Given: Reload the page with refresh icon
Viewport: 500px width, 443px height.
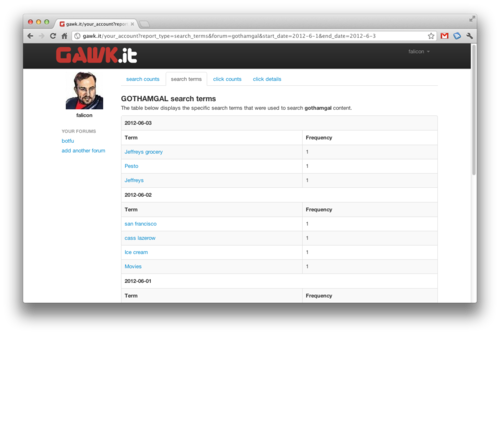Looking at the screenshot, I should tap(53, 36).
